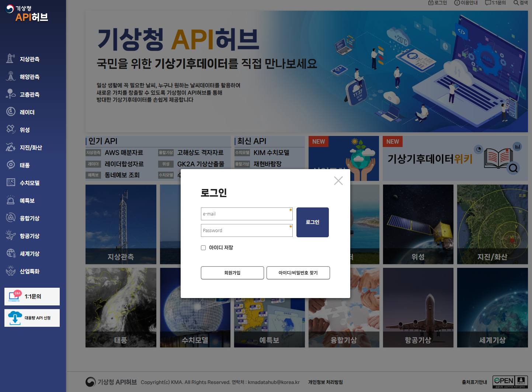Open the 위성 category tile
The image size is (532, 392).
[x=418, y=224]
